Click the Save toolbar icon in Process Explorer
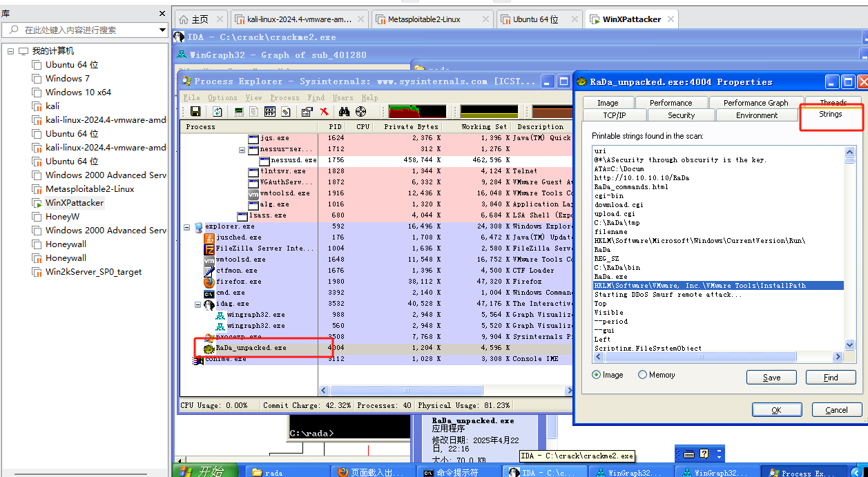This screenshot has height=477, width=868. (x=195, y=111)
